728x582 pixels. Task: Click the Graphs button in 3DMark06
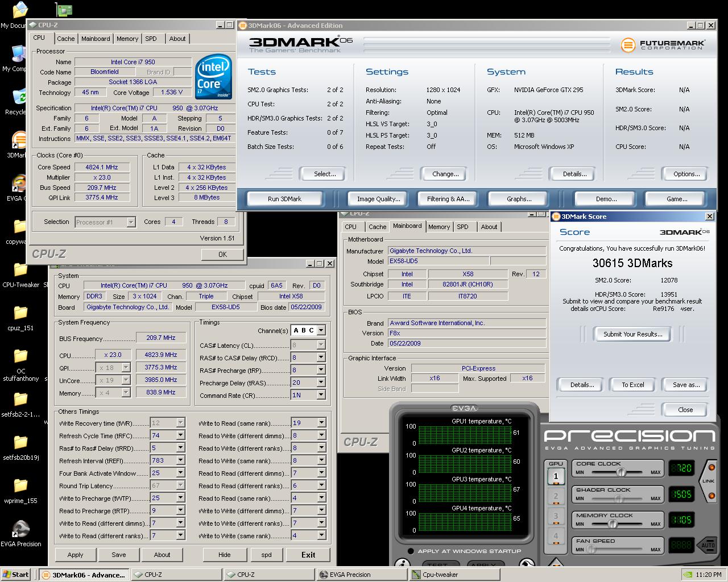(519, 199)
